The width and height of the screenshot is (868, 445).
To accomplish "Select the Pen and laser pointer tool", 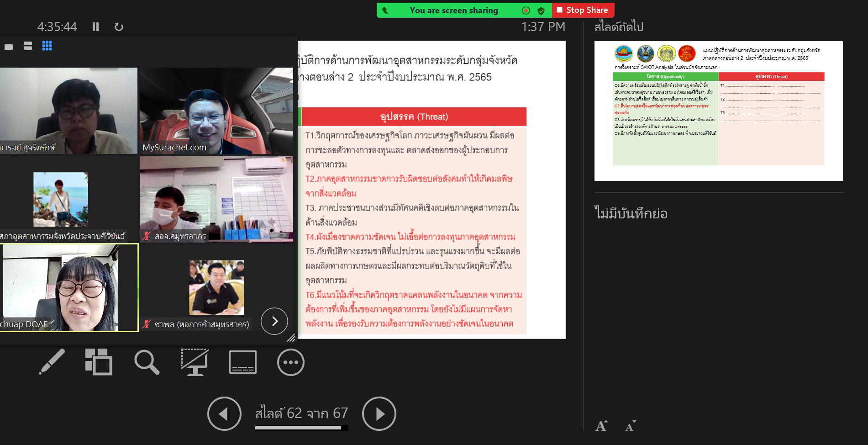I will [x=52, y=362].
